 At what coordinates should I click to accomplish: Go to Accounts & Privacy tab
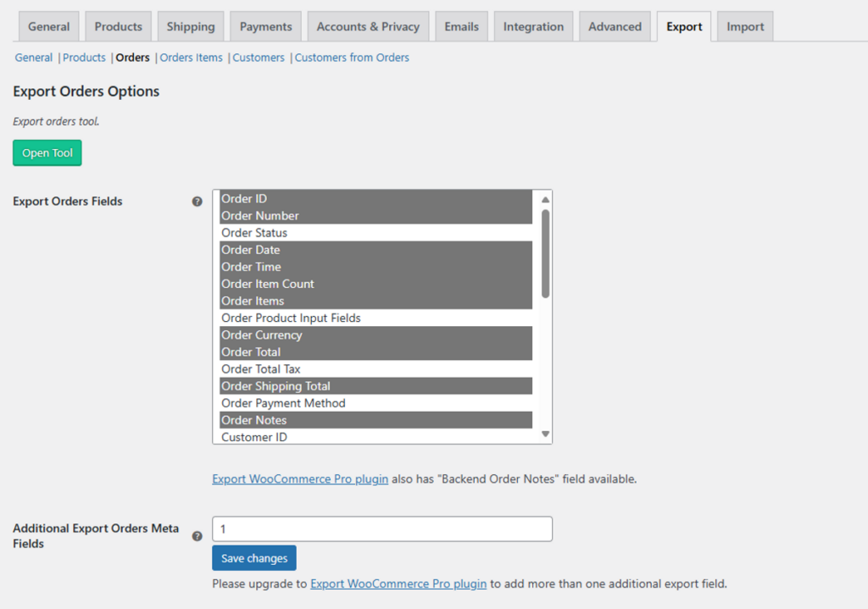coord(368,26)
